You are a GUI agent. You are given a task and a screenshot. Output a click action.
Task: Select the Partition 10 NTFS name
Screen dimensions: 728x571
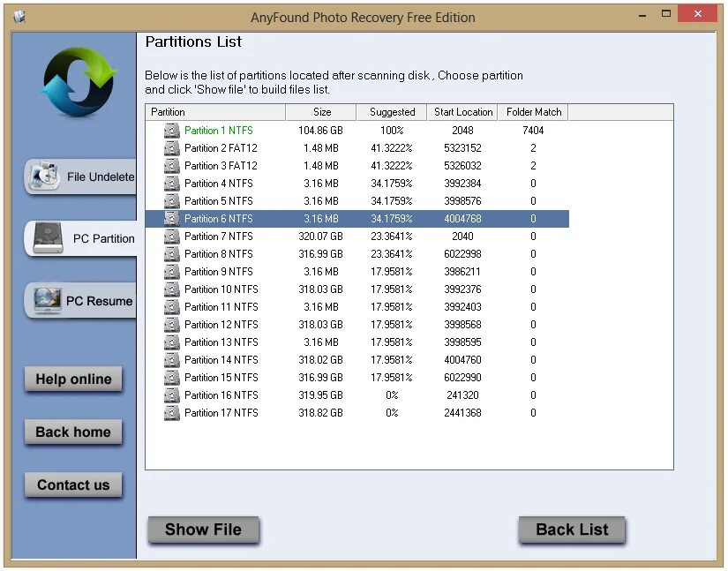[x=221, y=289]
